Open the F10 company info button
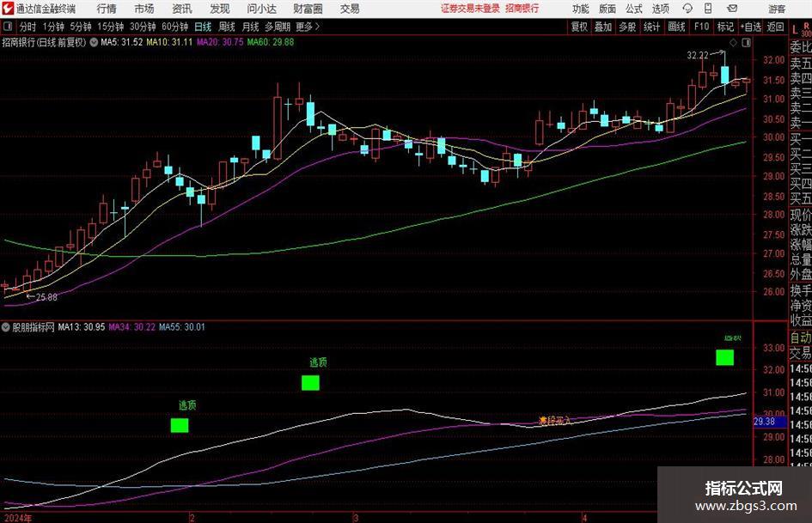Screen dimensions: 812x523 (x=702, y=27)
